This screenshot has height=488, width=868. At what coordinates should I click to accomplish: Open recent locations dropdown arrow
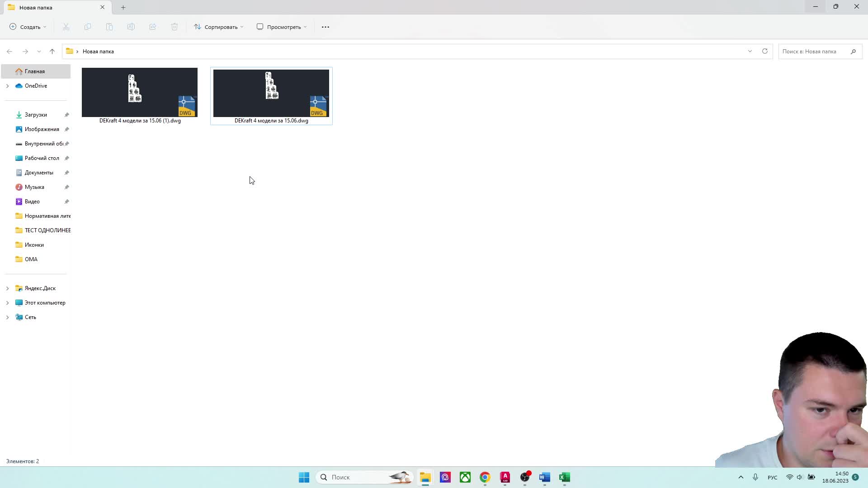[x=39, y=52]
